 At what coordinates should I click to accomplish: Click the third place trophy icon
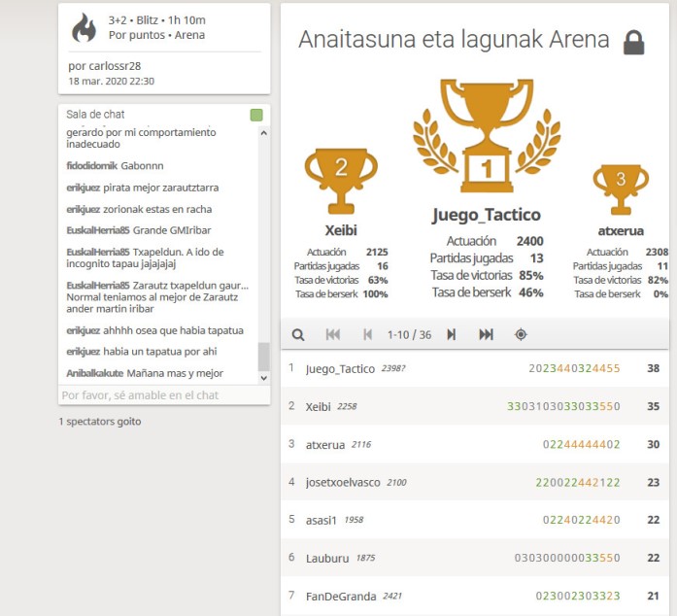pyautogui.click(x=620, y=184)
